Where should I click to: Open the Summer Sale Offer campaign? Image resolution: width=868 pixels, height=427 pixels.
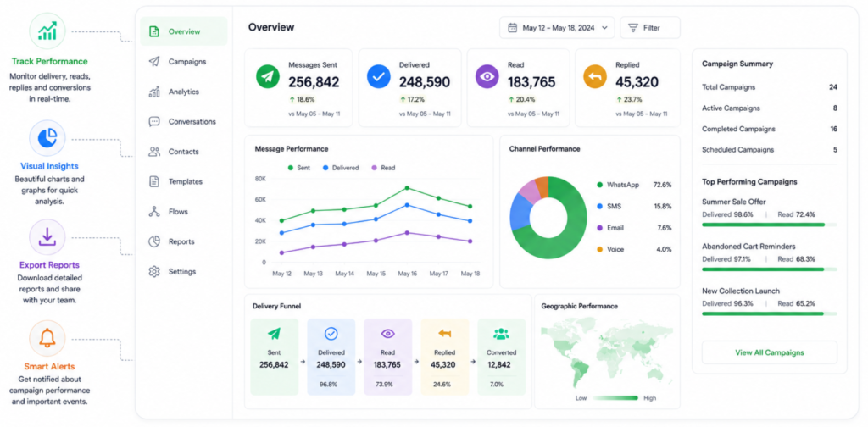click(x=734, y=202)
